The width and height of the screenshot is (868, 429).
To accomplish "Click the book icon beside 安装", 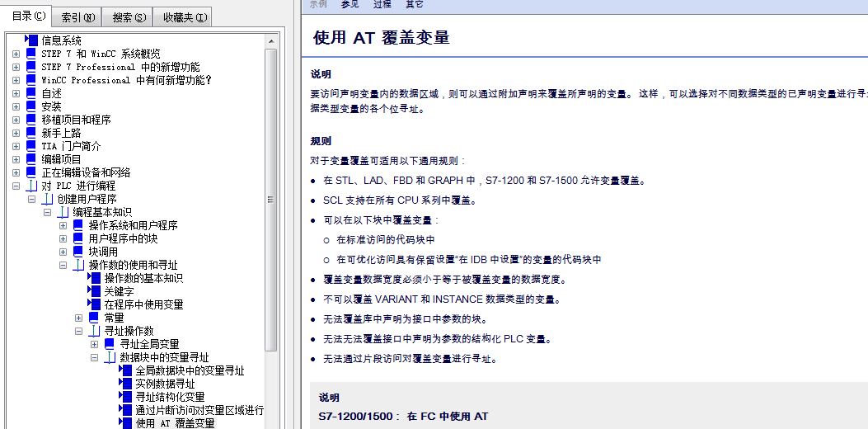I will click(x=31, y=106).
